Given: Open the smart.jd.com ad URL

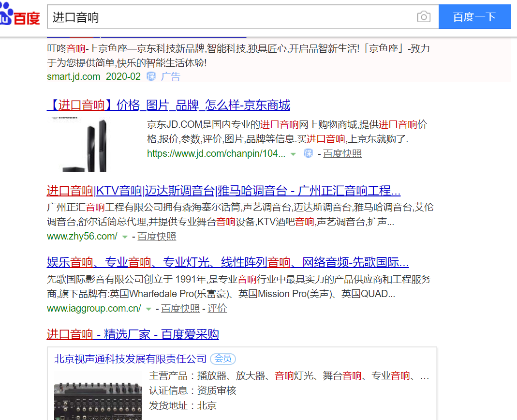Looking at the screenshot, I should (74, 76).
